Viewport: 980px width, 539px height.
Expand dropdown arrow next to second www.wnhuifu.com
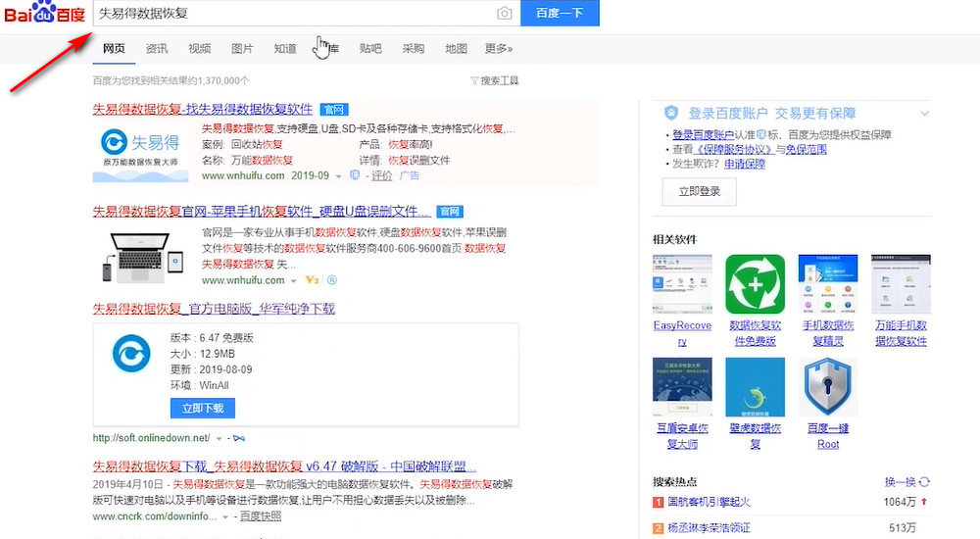pos(293,280)
